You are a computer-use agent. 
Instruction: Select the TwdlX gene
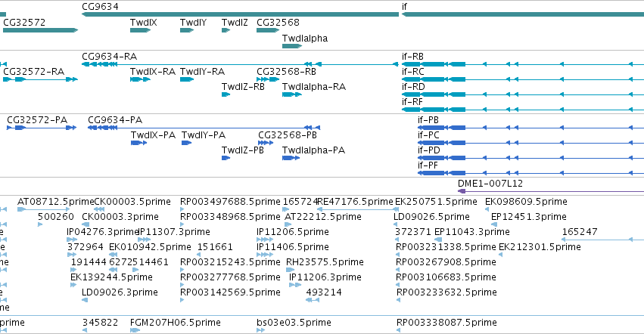click(141, 30)
